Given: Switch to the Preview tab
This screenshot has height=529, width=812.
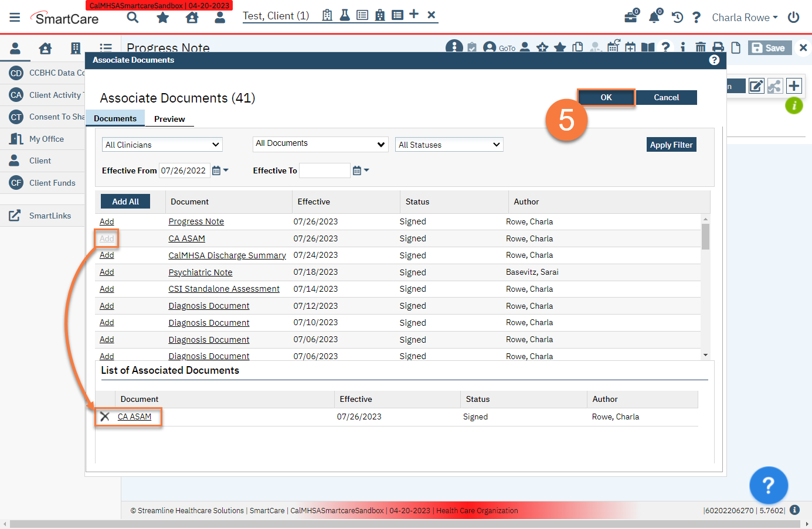Looking at the screenshot, I should coord(169,119).
